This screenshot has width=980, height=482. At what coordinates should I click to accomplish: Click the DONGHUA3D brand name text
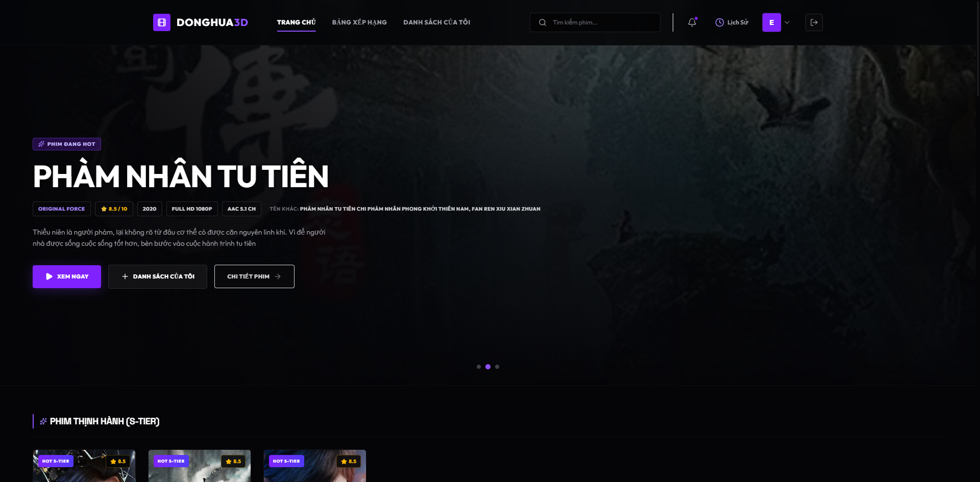[212, 22]
